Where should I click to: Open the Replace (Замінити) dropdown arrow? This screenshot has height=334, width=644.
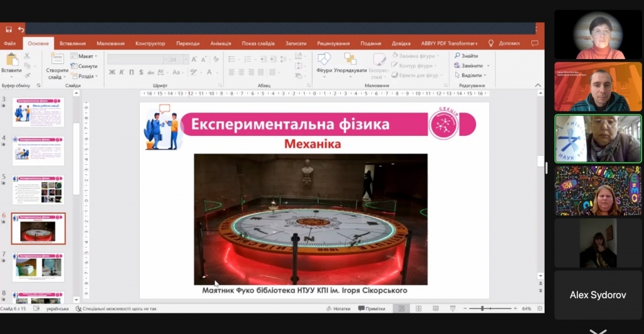(488, 66)
